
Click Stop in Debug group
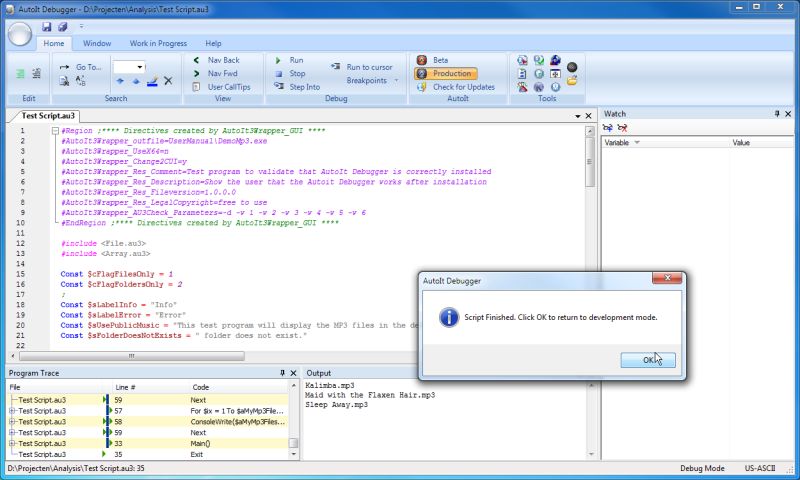(290, 73)
